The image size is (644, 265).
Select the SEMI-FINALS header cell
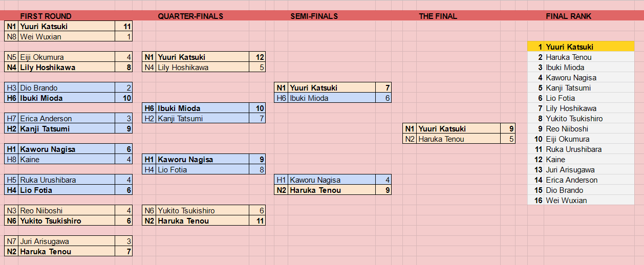click(x=314, y=16)
